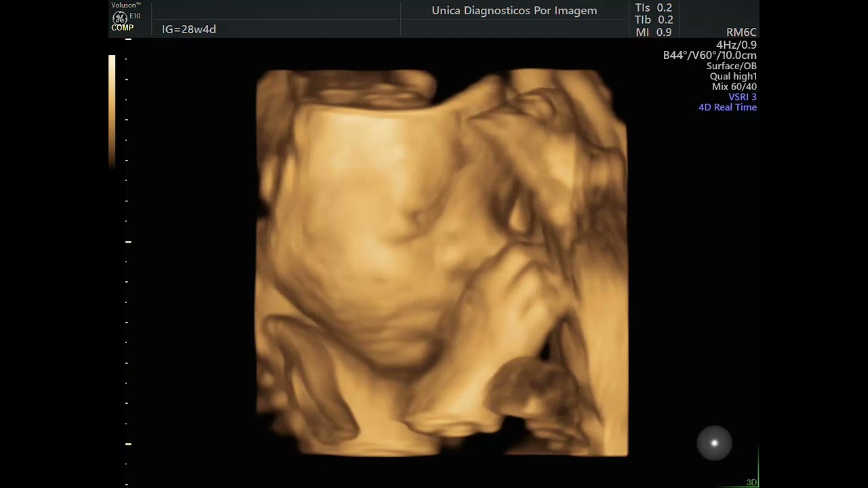Click the 'Surface/OB' preset text
The width and height of the screenshot is (868, 488).
[732, 66]
